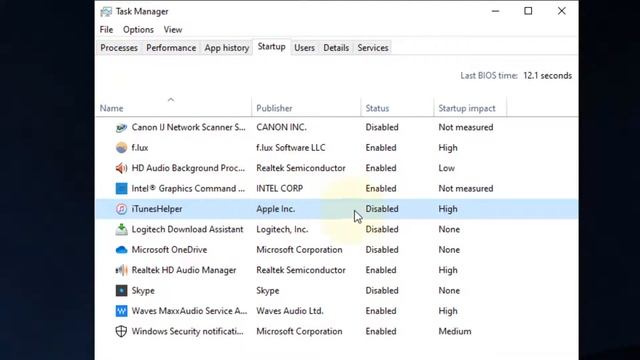640x360 pixels.
Task: Switch to the Processes tab
Action: (119, 48)
